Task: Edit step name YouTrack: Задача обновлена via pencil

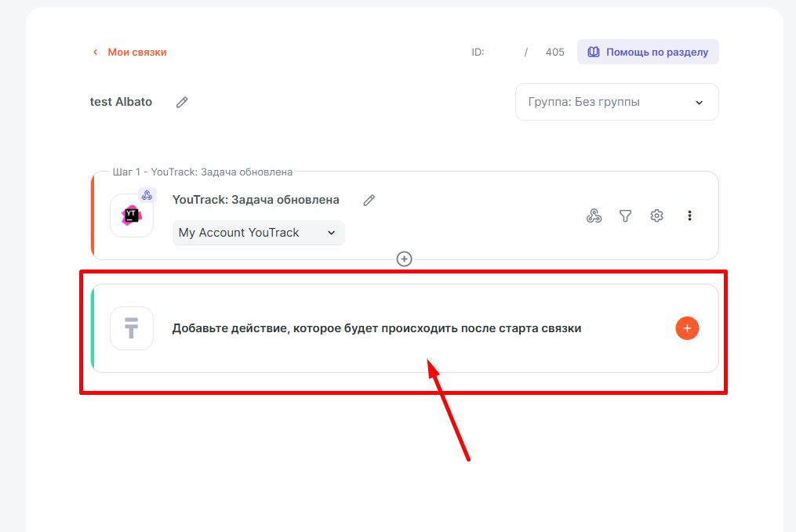Action: click(369, 200)
